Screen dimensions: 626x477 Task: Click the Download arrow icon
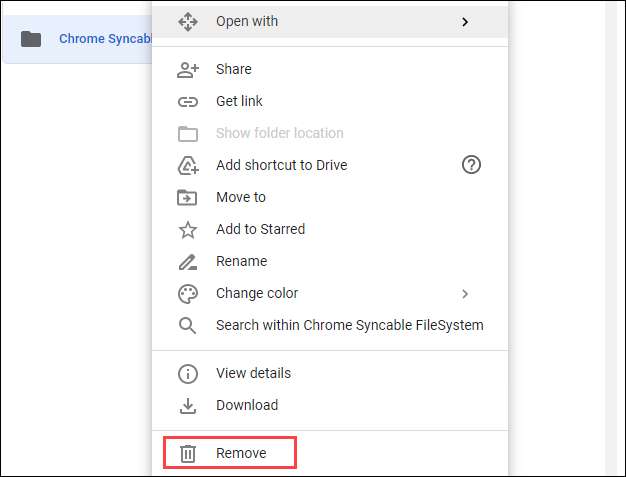click(187, 405)
